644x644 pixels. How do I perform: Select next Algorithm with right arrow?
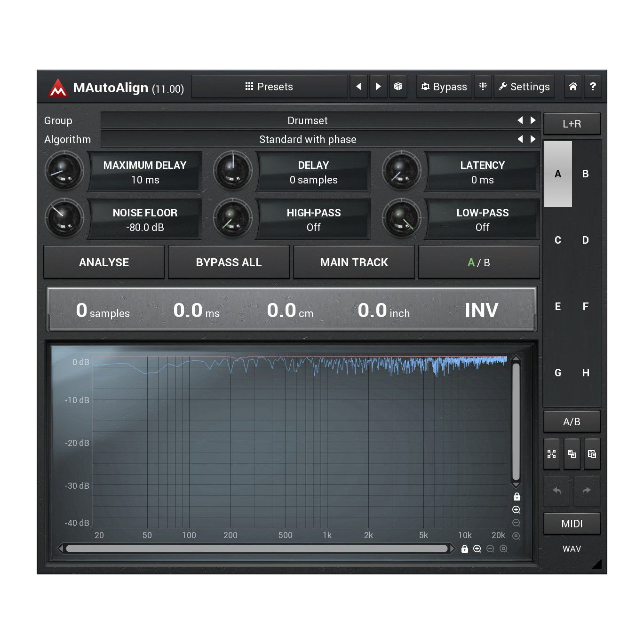(x=533, y=139)
